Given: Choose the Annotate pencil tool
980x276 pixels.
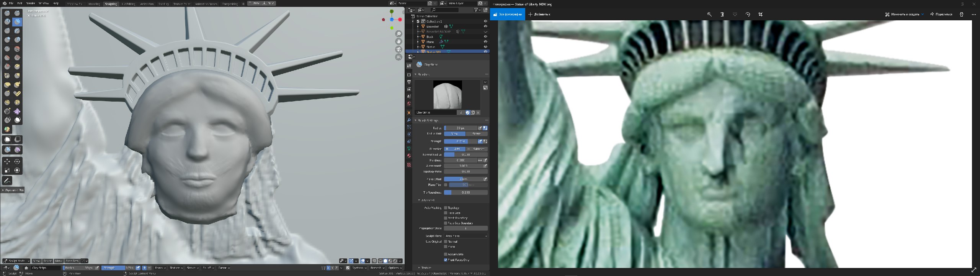Looking at the screenshot, I should tap(7, 181).
